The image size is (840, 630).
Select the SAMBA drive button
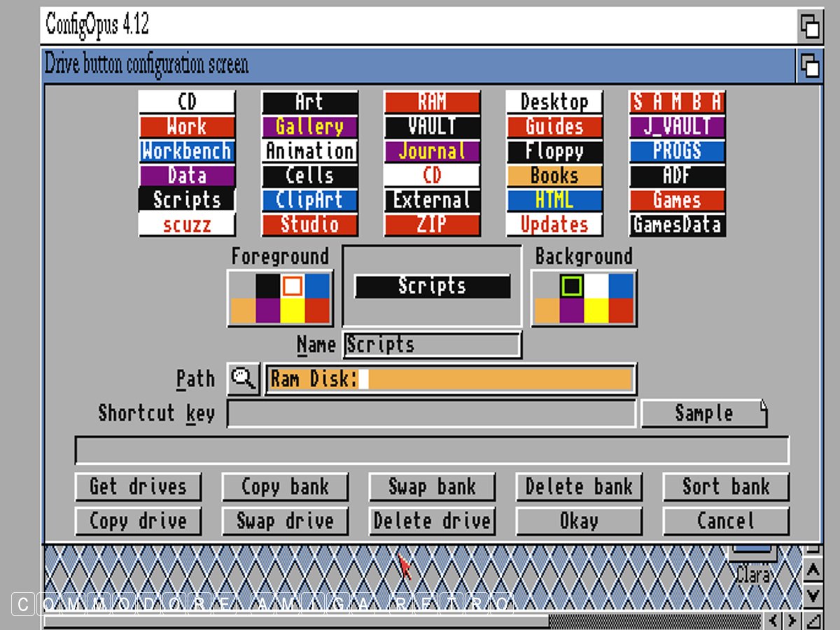point(676,102)
